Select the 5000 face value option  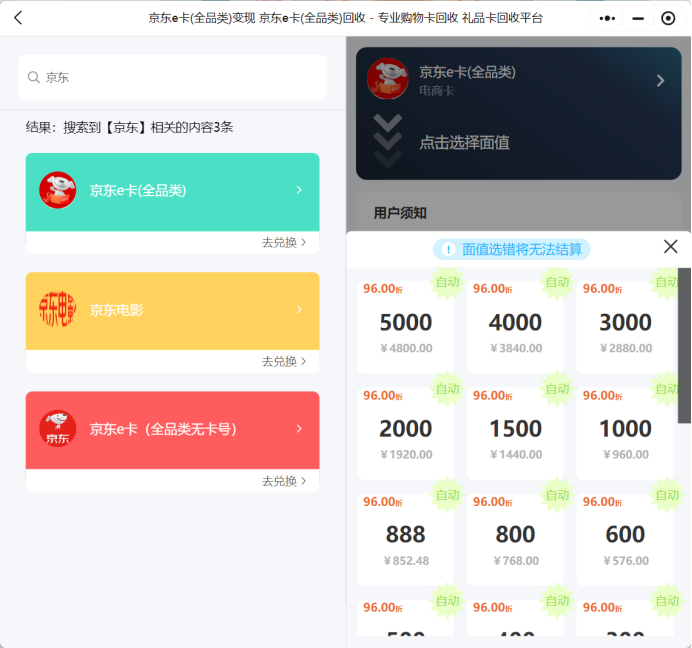coord(406,323)
